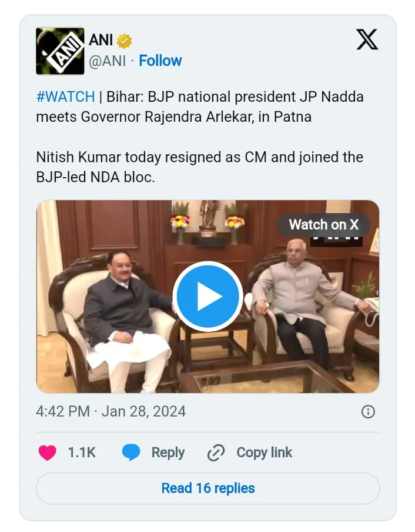Follow the ANI account

pyautogui.click(x=160, y=61)
